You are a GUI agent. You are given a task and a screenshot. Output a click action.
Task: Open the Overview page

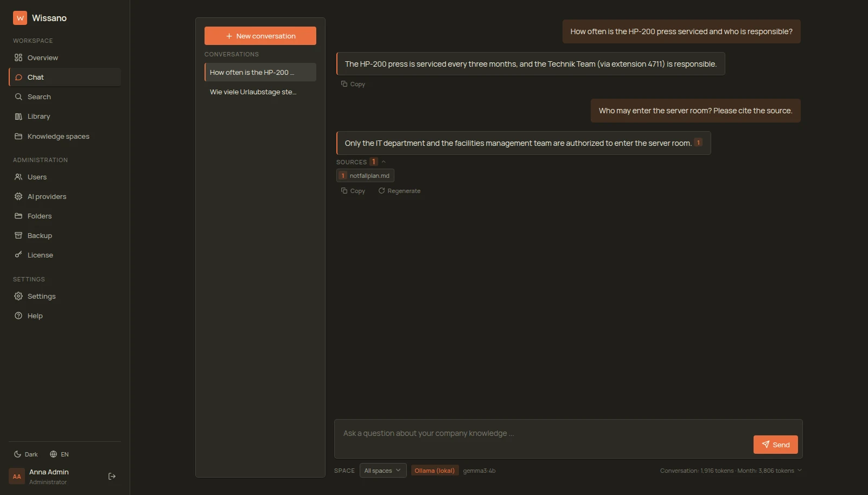tap(65, 57)
